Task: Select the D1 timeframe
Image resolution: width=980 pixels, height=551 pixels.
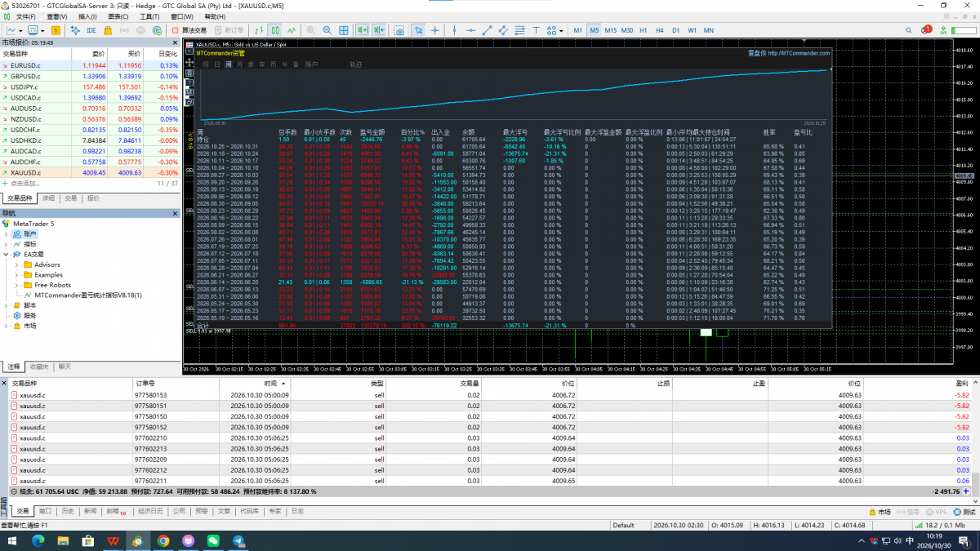Action: (675, 30)
